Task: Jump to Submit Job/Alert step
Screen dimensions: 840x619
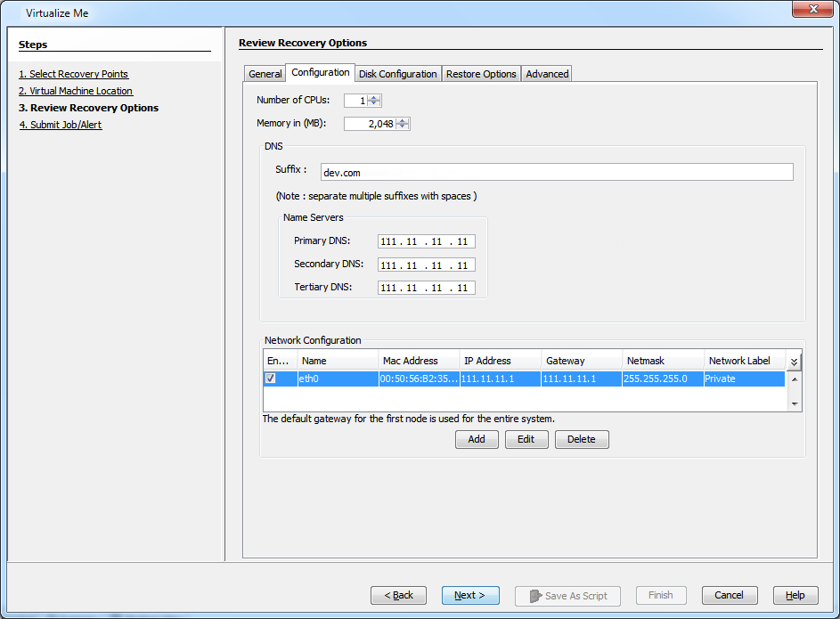Action: click(x=61, y=125)
